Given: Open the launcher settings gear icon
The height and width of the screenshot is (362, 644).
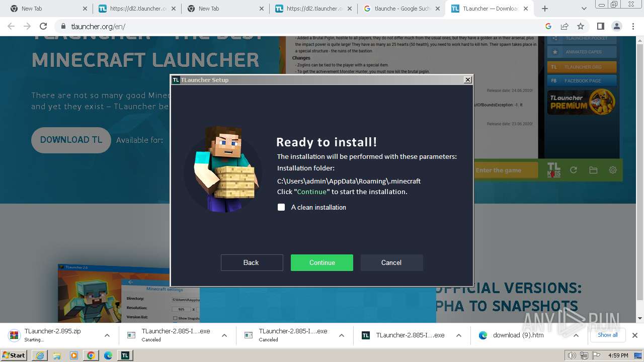Looking at the screenshot, I should 613,170.
